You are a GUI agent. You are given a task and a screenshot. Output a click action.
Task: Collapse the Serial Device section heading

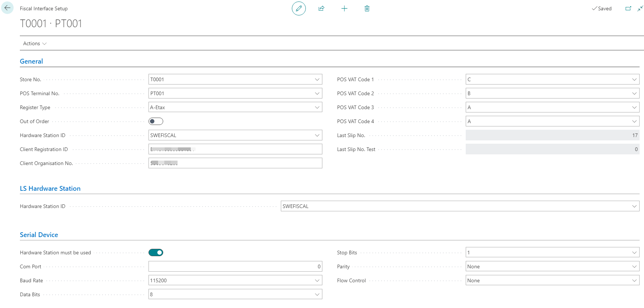(39, 235)
